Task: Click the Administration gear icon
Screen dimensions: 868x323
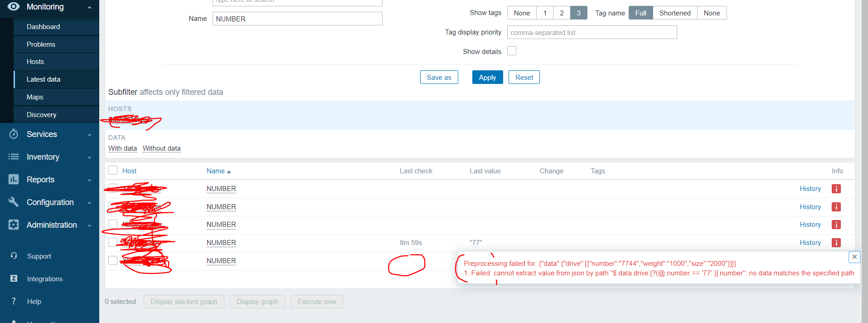Action: point(14,225)
